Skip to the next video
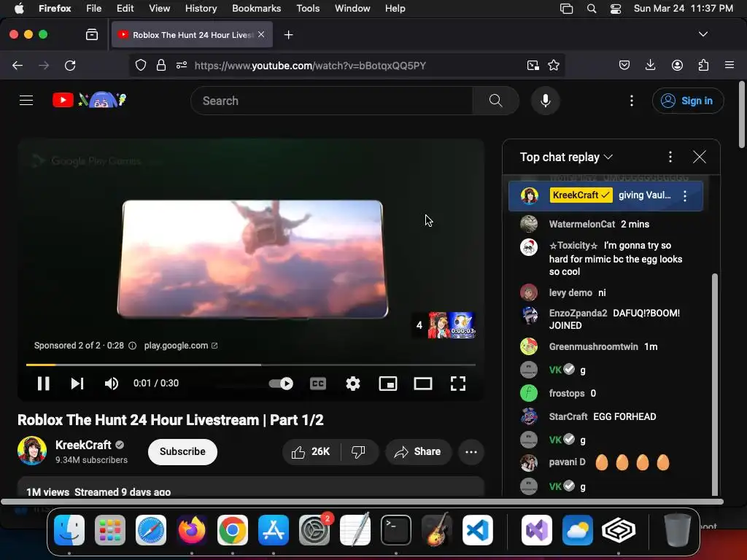Screen dimensions: 747x560 77,384
